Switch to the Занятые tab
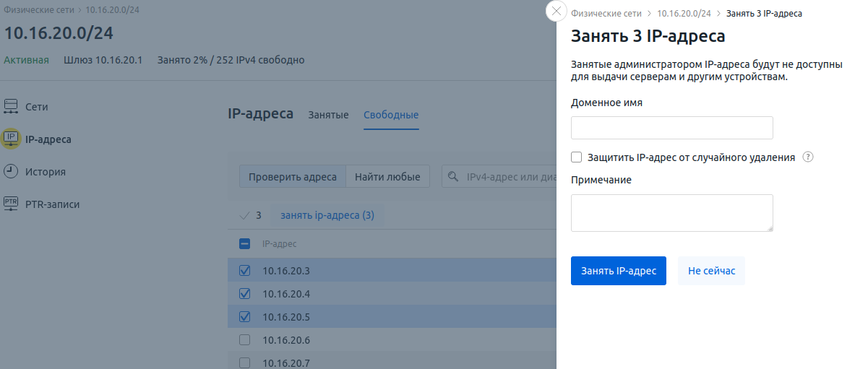Image resolution: width=868 pixels, height=369 pixels. click(x=328, y=116)
